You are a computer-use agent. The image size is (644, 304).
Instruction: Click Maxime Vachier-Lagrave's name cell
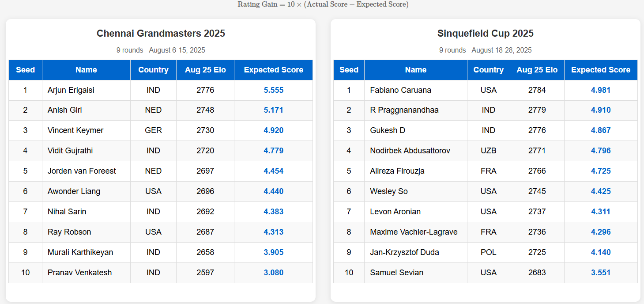point(414,232)
